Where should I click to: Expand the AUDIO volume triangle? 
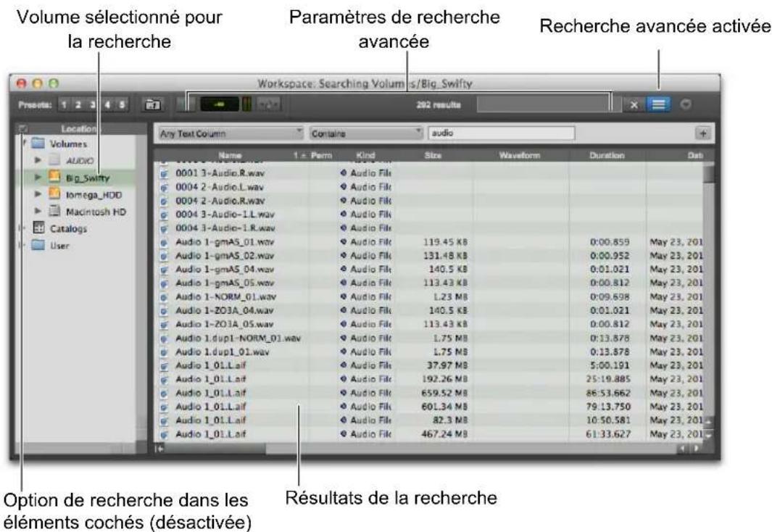coord(38,160)
